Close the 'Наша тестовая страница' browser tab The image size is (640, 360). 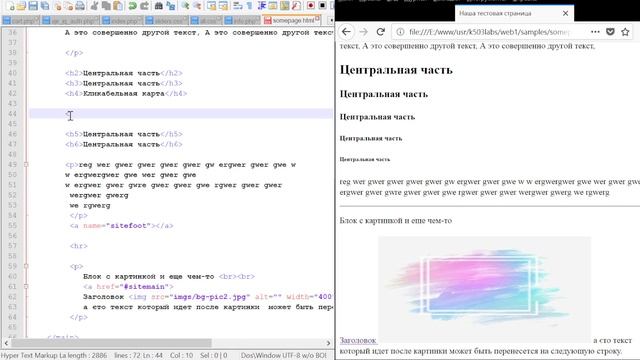(x=565, y=13)
